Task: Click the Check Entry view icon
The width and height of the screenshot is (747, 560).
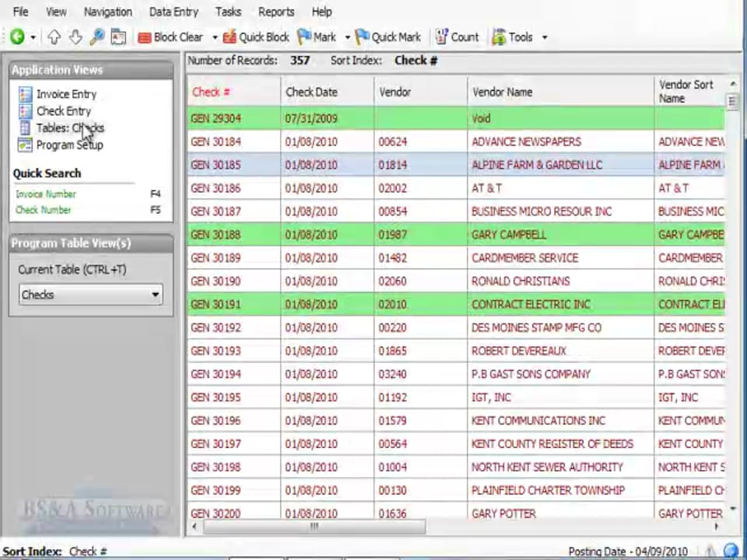Action: coord(25,111)
